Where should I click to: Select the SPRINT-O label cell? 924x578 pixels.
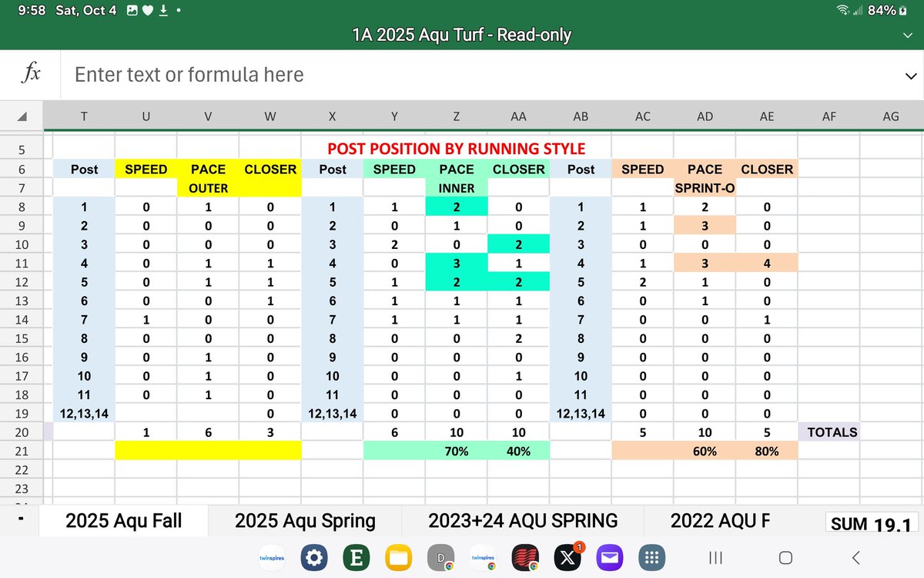click(x=705, y=188)
